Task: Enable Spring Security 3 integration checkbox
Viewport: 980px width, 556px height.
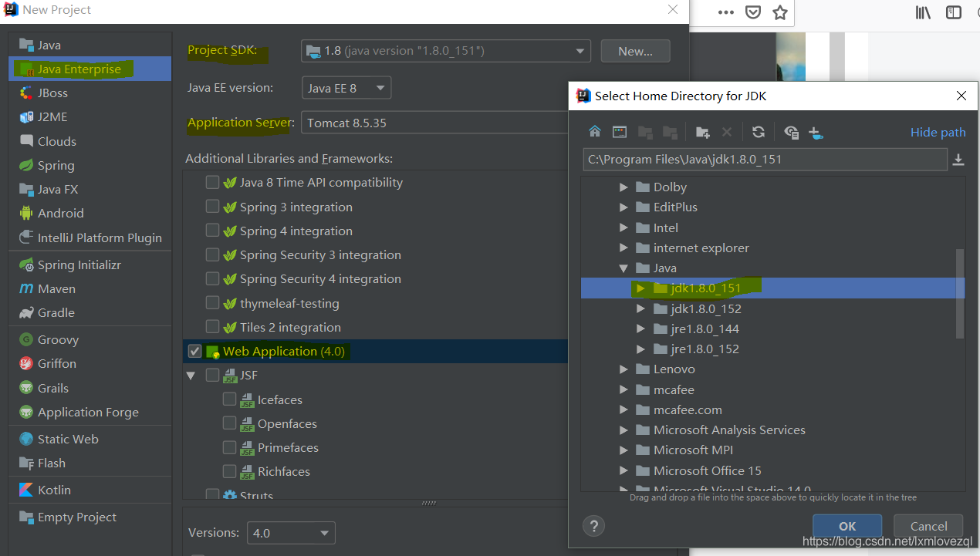Action: click(212, 254)
